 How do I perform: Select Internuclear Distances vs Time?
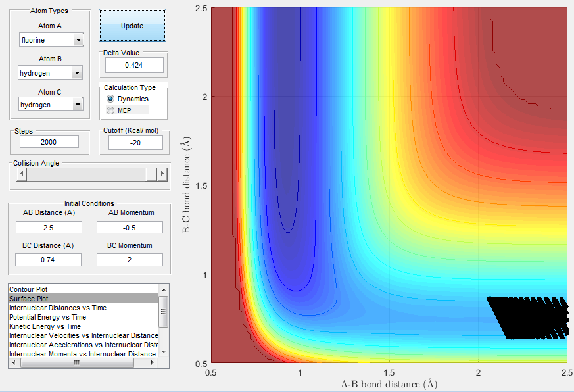[84, 308]
